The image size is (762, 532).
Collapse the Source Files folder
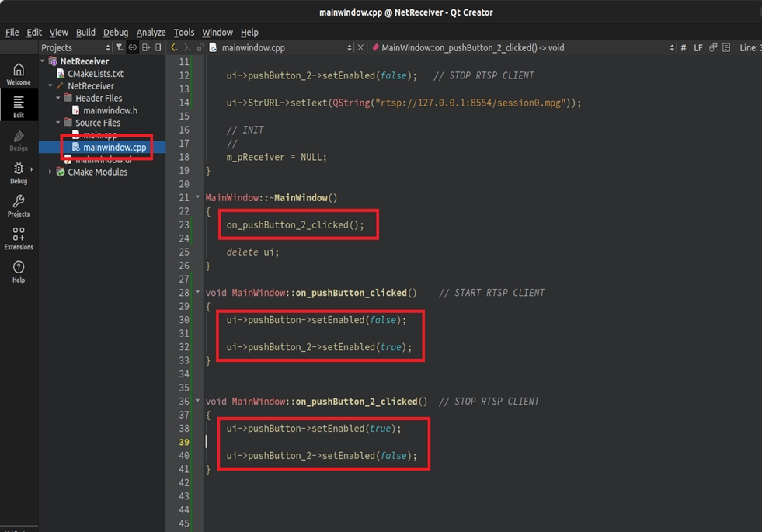(58, 123)
